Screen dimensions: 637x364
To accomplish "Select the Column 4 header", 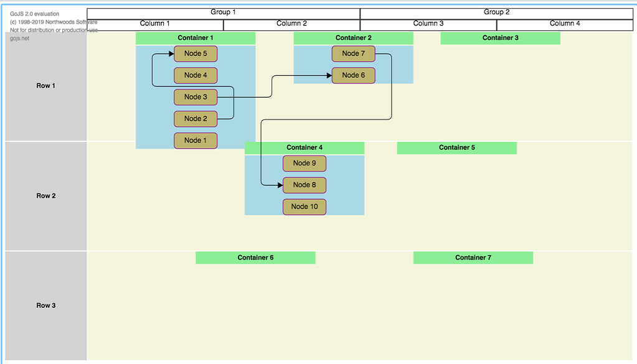I will tap(564, 24).
